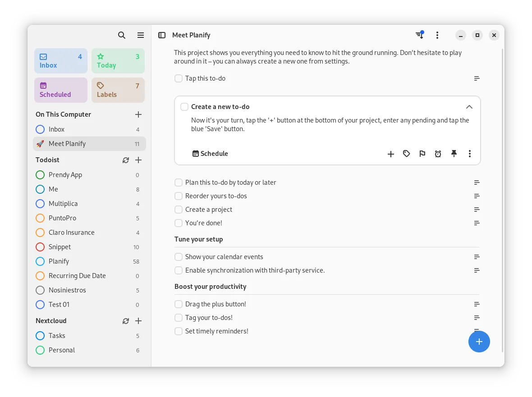The image size is (532, 397).
Task: Click the label tag icon in task editor
Action: pyautogui.click(x=407, y=154)
